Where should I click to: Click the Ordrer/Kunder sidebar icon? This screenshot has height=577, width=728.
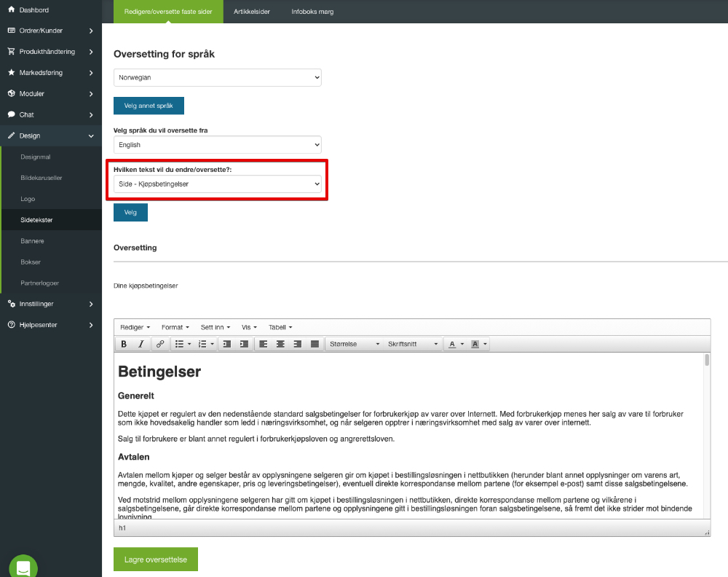point(11,30)
